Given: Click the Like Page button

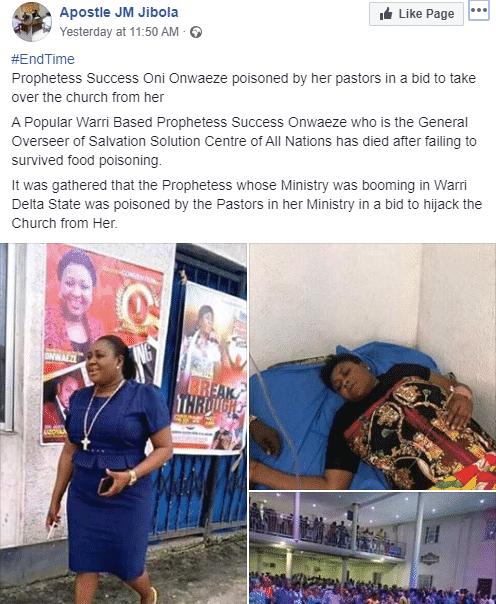Looking at the screenshot, I should click(416, 14).
